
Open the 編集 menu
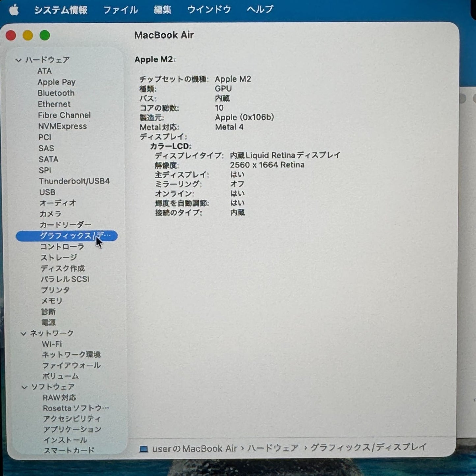[162, 10]
